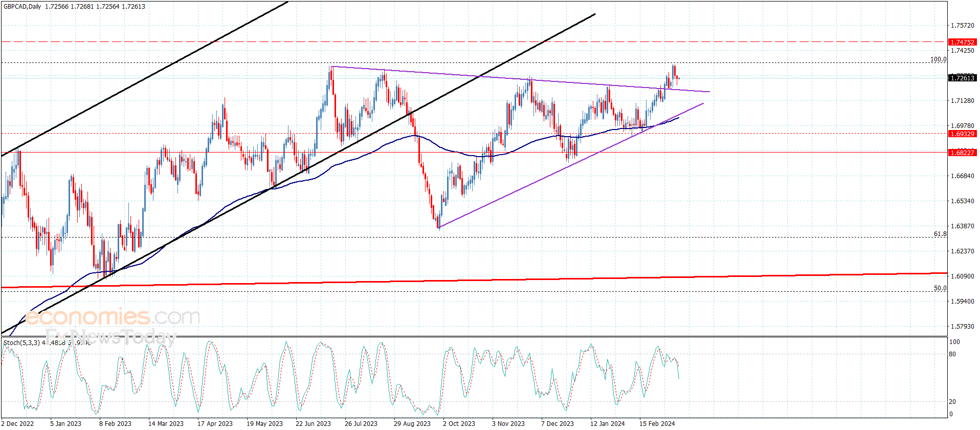Click the 15 Feb 2024 date label
The width and height of the screenshot is (980, 430).
coord(657,423)
